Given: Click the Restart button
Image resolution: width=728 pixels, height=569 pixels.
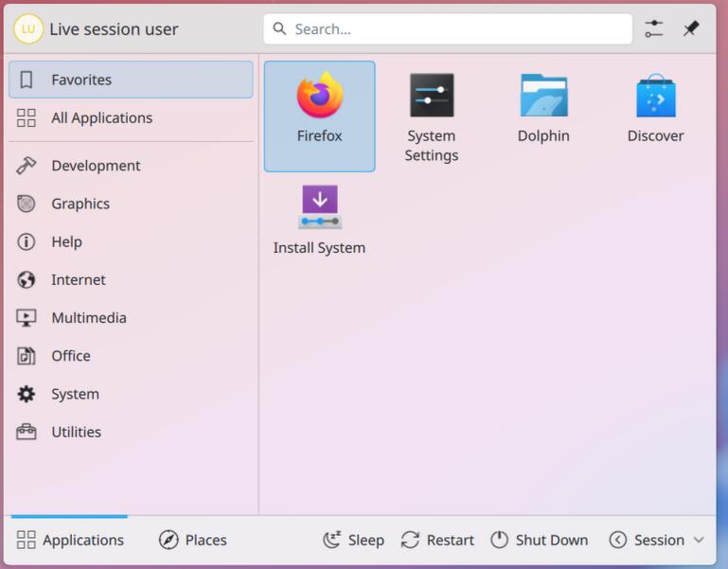Looking at the screenshot, I should tap(437, 540).
